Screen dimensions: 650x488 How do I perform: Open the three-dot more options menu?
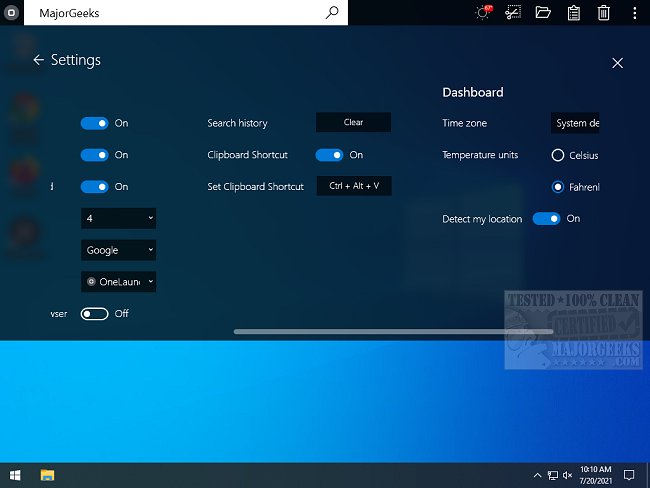pyautogui.click(x=635, y=13)
